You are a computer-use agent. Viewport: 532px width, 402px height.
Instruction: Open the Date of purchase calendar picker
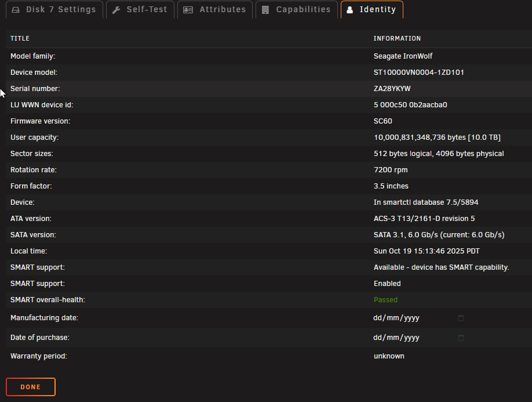pos(461,338)
